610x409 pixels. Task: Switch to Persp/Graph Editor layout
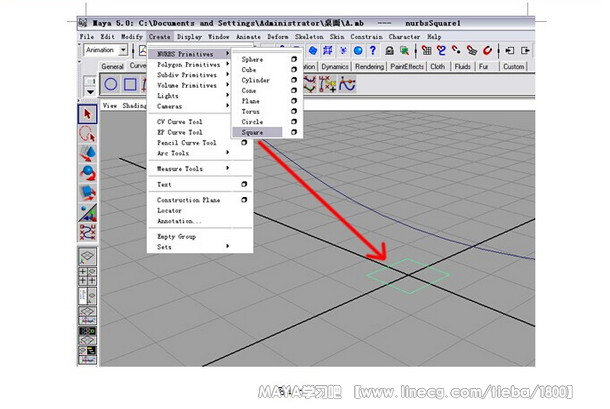pos(88,316)
